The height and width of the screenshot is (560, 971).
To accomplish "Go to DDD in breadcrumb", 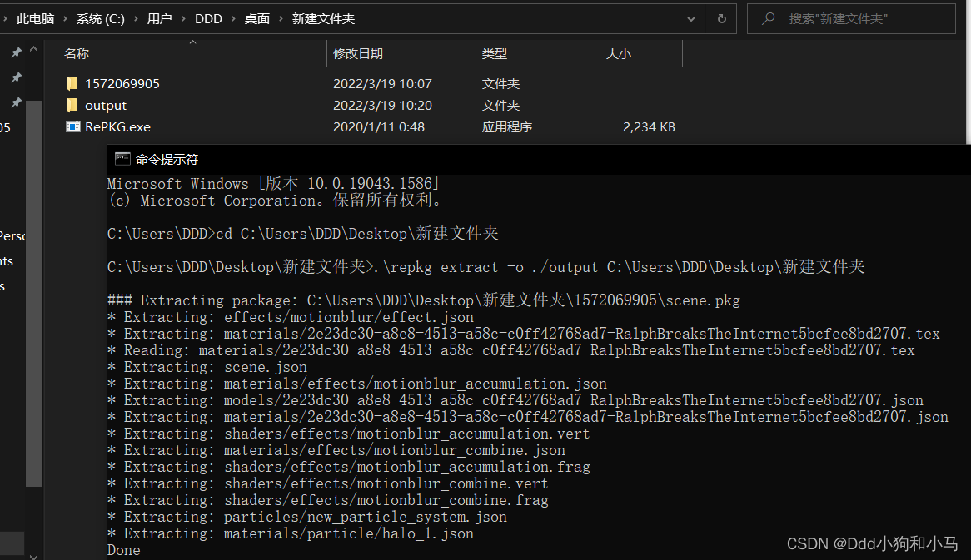I will tap(208, 19).
